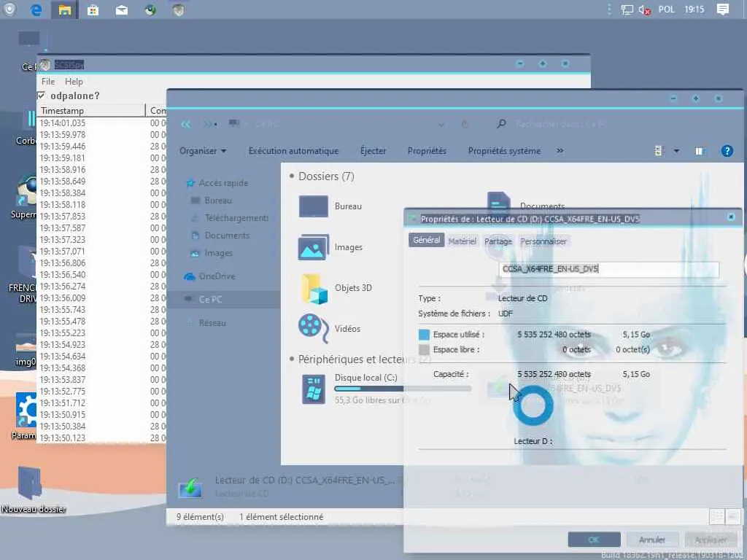Open Microsoft Store taskbar icon
Image resolution: width=747 pixels, height=560 pixels.
(93, 9)
